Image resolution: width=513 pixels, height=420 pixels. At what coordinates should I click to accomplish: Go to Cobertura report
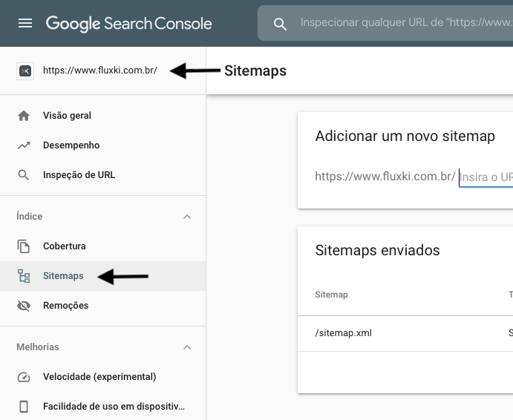point(65,246)
